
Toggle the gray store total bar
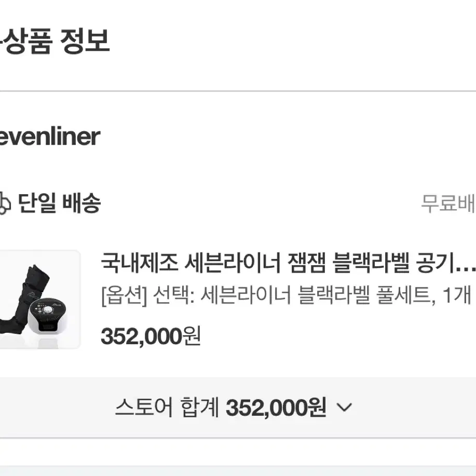point(238,407)
